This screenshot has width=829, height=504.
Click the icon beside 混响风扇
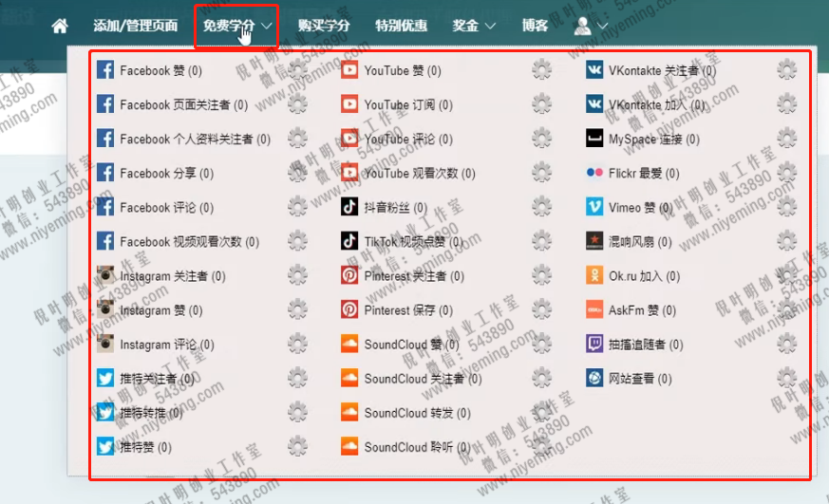pyautogui.click(x=594, y=241)
